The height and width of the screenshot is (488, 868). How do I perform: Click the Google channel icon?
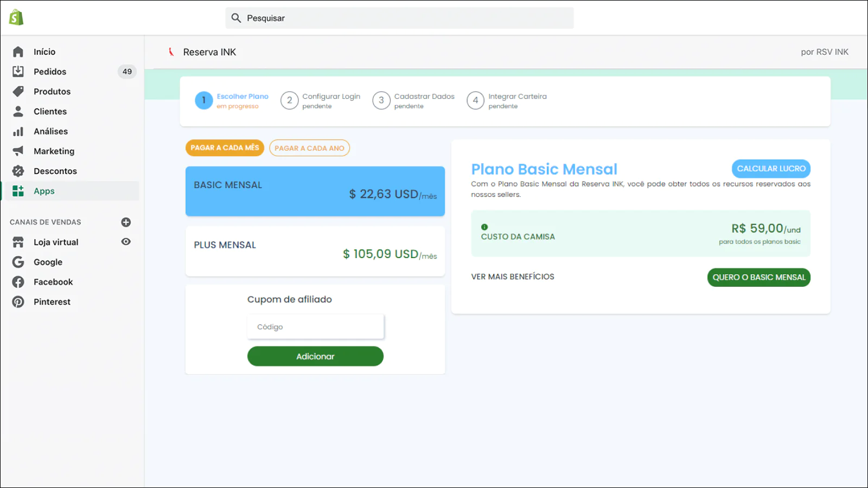click(18, 262)
